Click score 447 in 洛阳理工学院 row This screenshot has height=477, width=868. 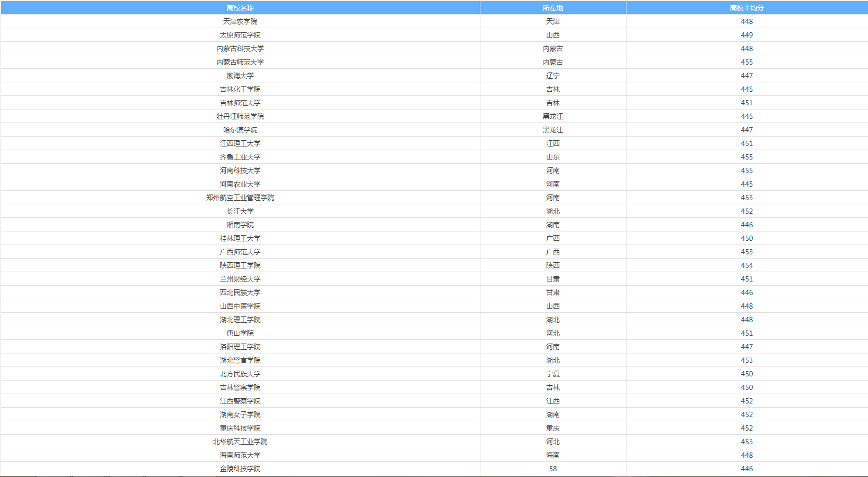[747, 347]
